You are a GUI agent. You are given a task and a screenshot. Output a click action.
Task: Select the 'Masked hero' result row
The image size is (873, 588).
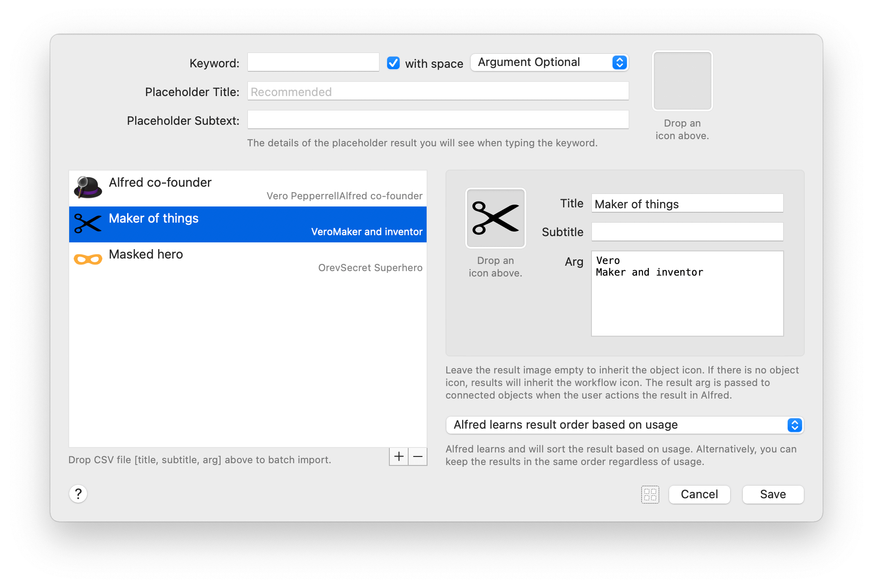pyautogui.click(x=247, y=259)
